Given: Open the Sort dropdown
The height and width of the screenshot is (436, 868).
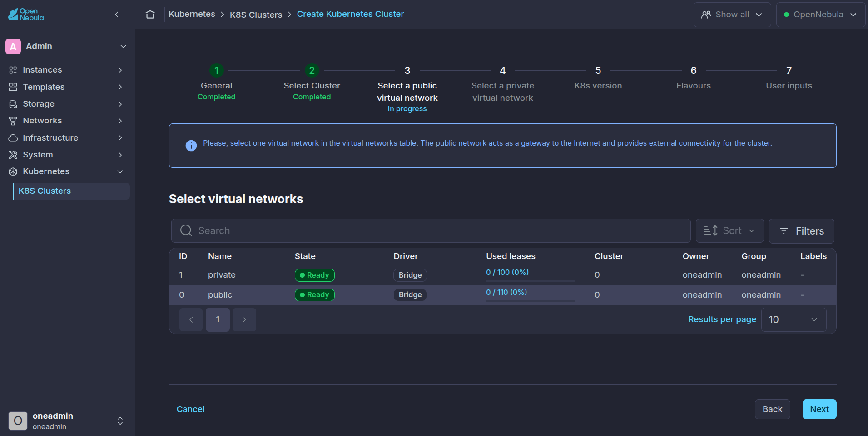Looking at the screenshot, I should (729, 230).
